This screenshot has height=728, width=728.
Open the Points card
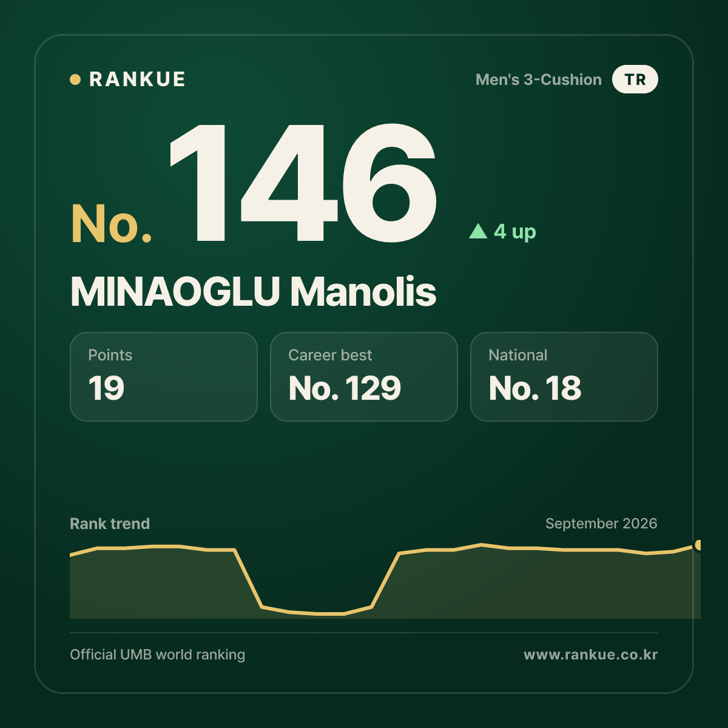[164, 377]
